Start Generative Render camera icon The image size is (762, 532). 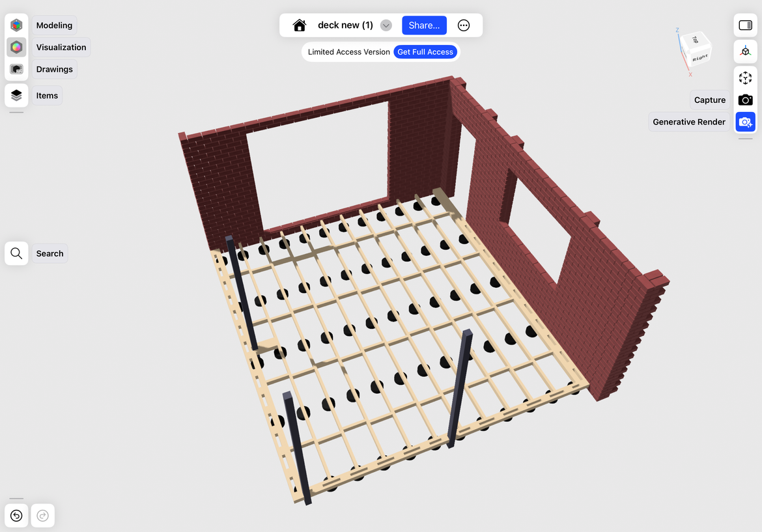pos(746,122)
